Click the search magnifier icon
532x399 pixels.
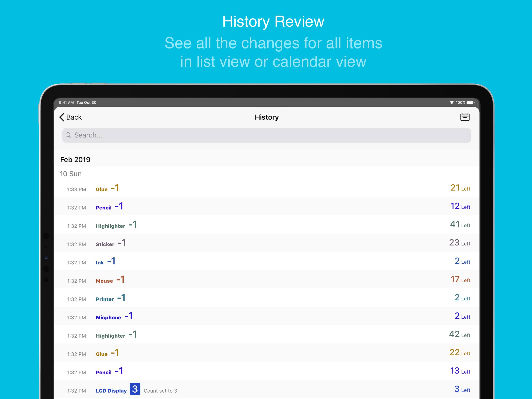coord(69,135)
